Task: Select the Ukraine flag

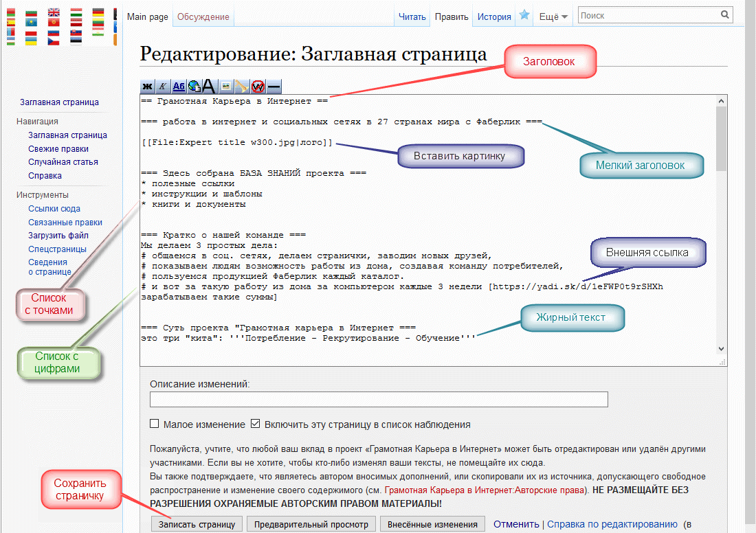Action: 32,41
